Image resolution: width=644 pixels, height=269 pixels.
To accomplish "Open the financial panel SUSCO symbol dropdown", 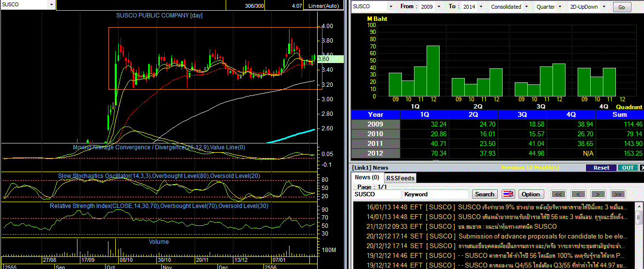I will (x=390, y=7).
